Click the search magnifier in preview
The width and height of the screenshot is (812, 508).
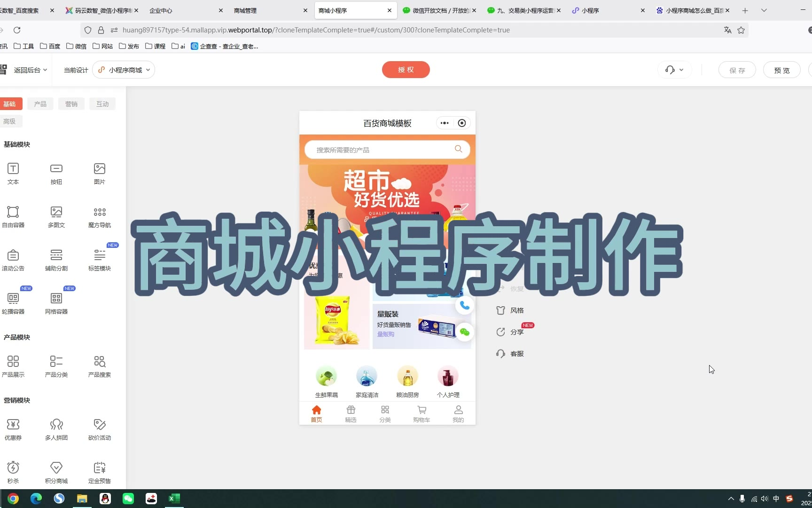pyautogui.click(x=458, y=149)
